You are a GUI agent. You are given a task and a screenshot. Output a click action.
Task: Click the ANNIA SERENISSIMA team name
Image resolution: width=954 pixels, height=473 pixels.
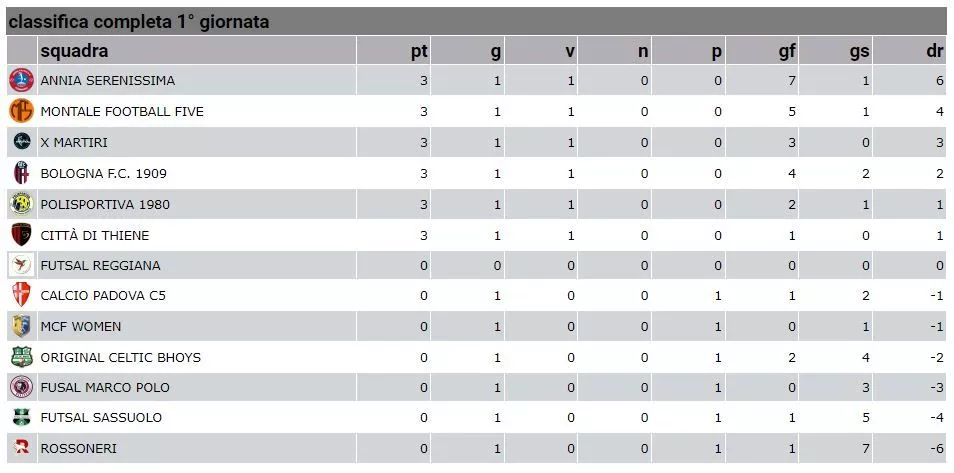108,80
